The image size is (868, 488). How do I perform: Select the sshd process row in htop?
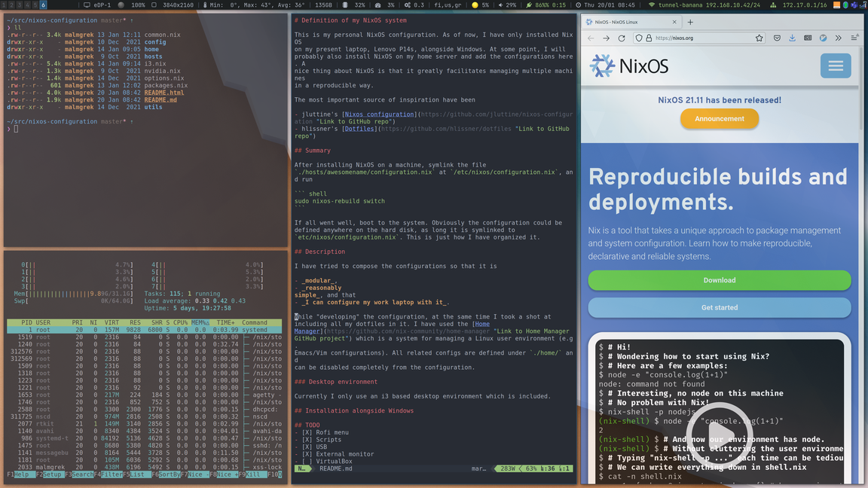pyautogui.click(x=145, y=445)
